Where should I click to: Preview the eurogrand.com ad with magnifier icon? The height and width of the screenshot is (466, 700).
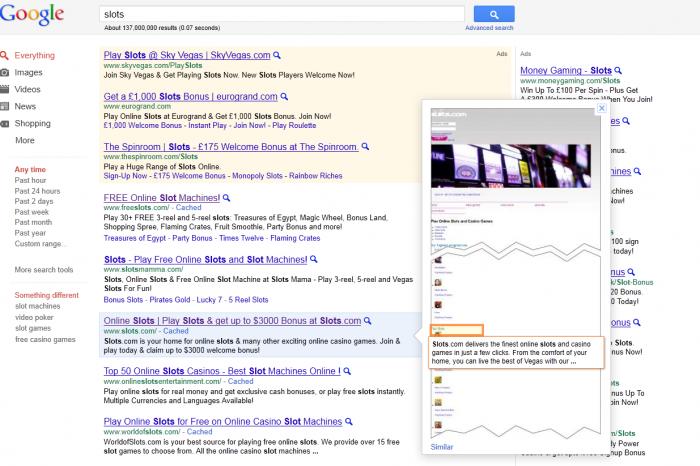pyautogui.click(x=284, y=96)
